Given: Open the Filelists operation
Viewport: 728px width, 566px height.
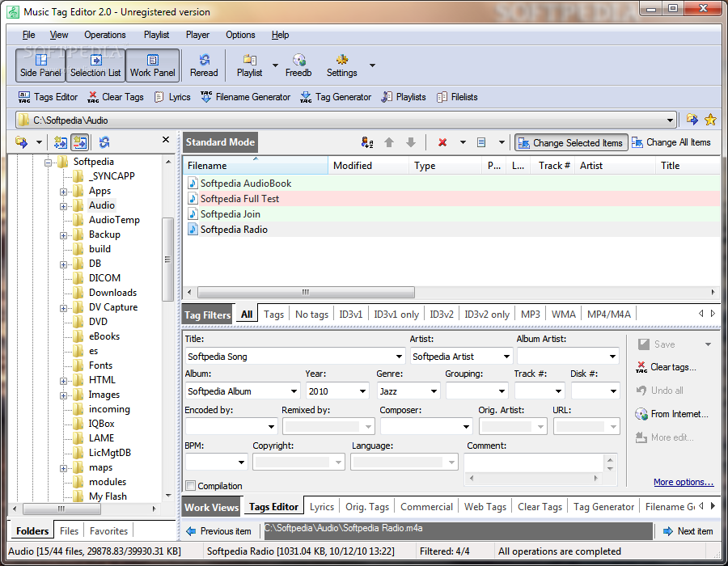Looking at the screenshot, I should point(457,97).
